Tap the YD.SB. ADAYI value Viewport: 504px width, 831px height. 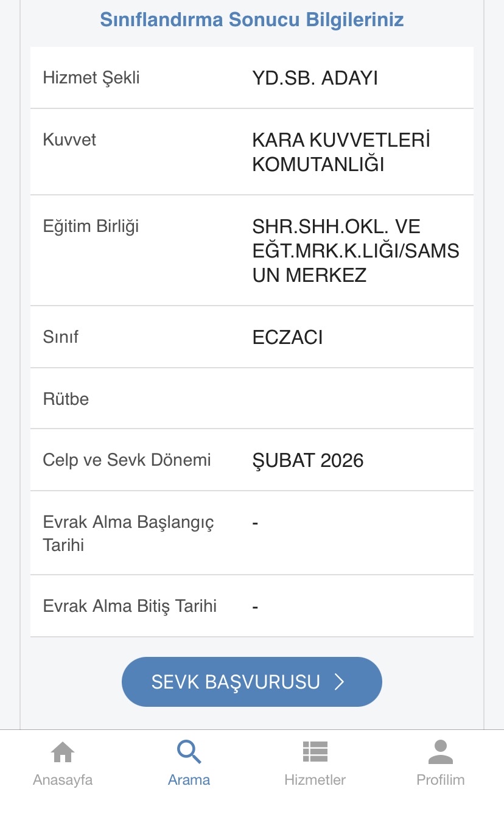click(x=315, y=79)
